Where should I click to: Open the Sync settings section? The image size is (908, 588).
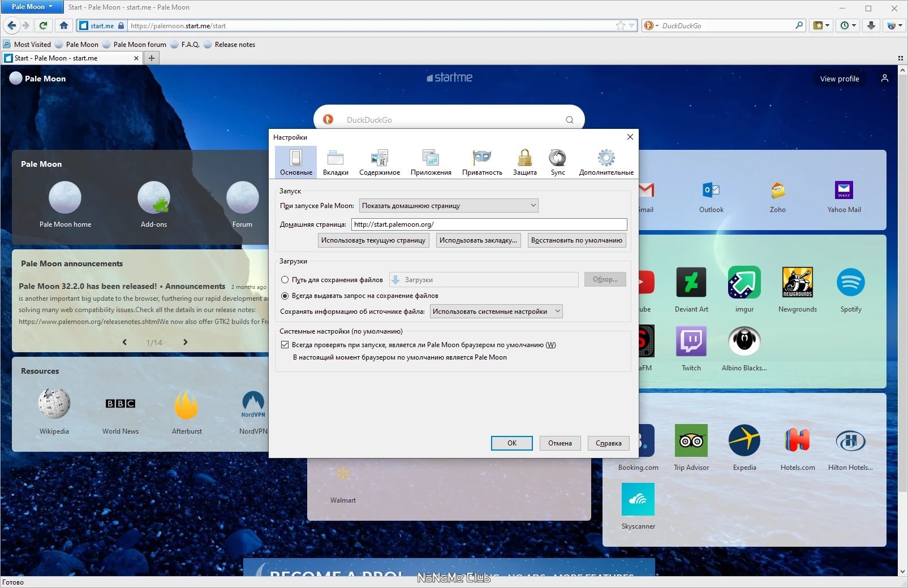[558, 162]
